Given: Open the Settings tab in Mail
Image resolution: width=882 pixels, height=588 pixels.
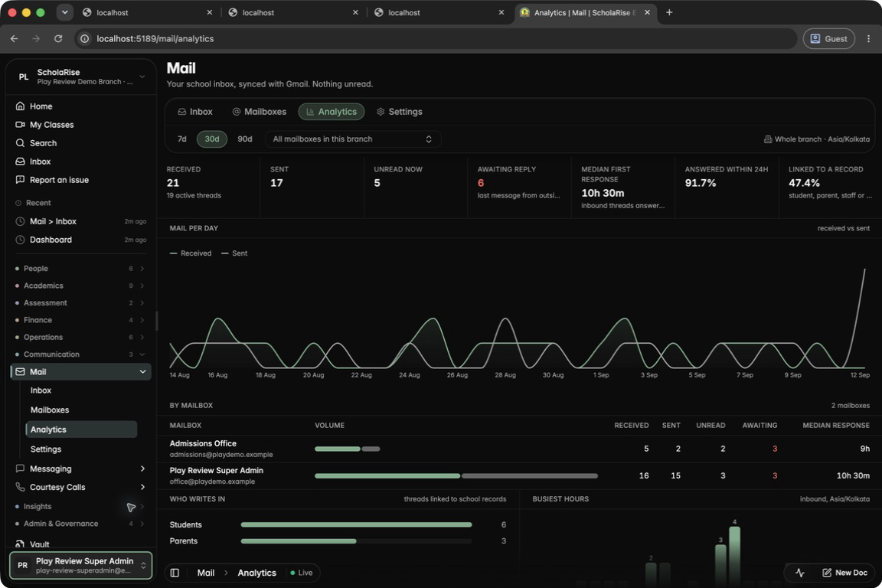Looking at the screenshot, I should click(400, 112).
